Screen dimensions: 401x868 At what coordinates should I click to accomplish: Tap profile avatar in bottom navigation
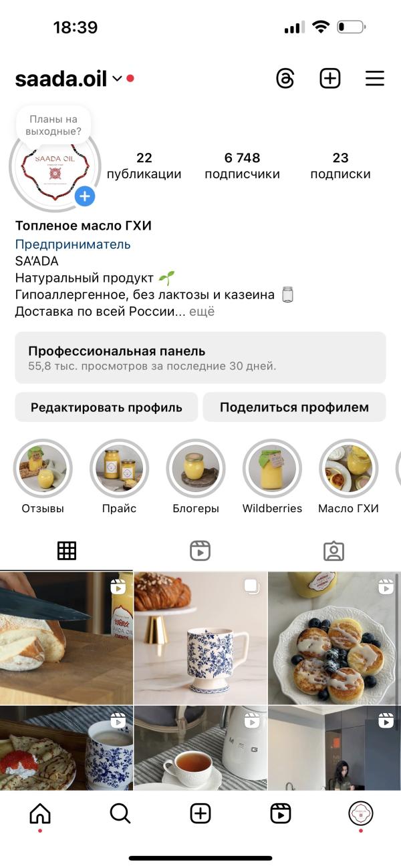pos(361,813)
